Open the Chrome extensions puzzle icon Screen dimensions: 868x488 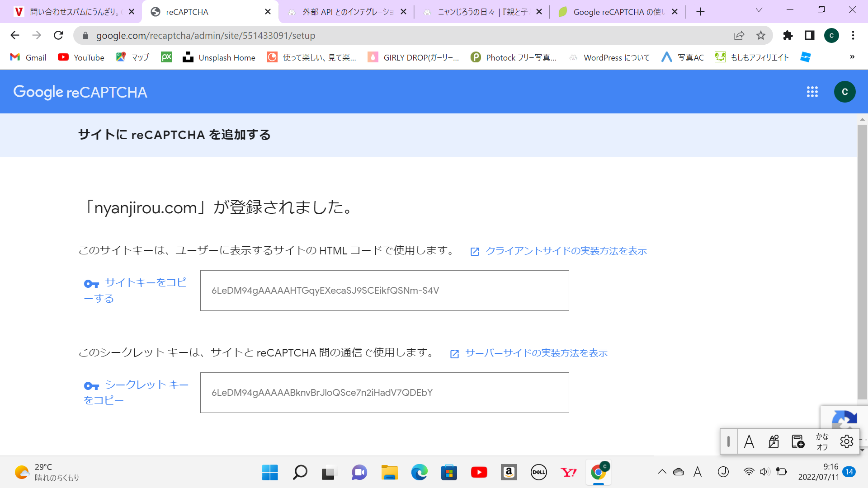pyautogui.click(x=788, y=35)
